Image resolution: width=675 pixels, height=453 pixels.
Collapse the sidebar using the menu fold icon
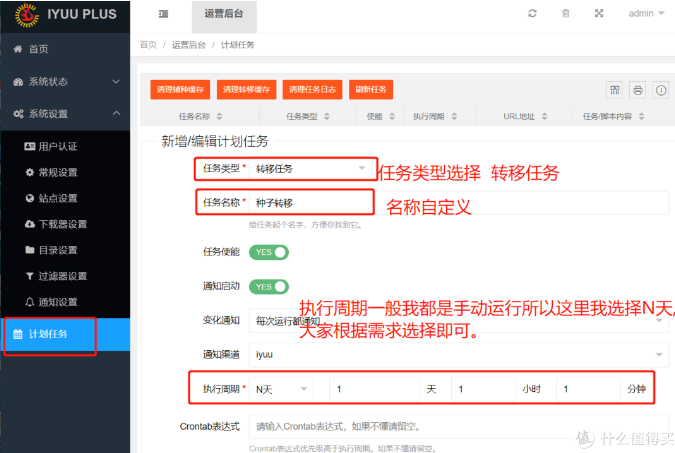[163, 14]
